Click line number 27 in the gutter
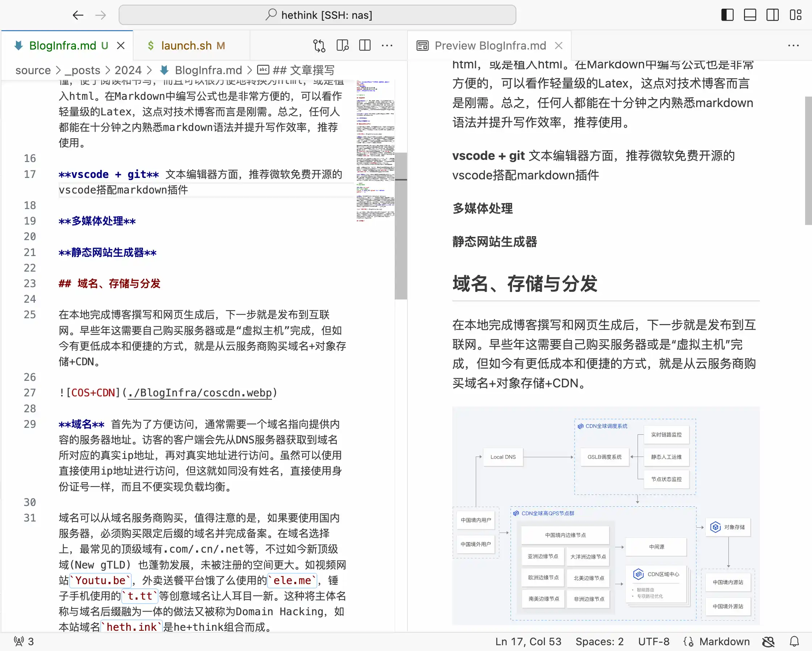Screen dimensions: 812x651 30,393
